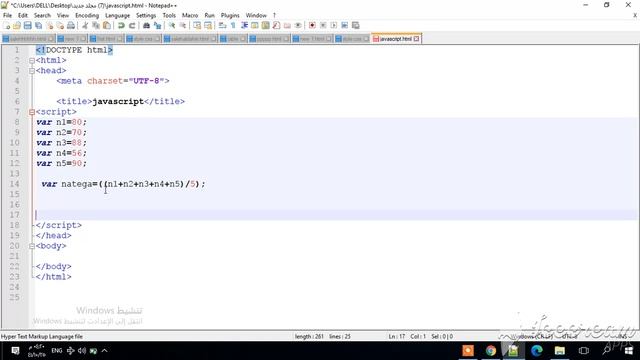
Task: Toggle show all characters pilcrow icon
Action: pyautogui.click(x=233, y=25)
